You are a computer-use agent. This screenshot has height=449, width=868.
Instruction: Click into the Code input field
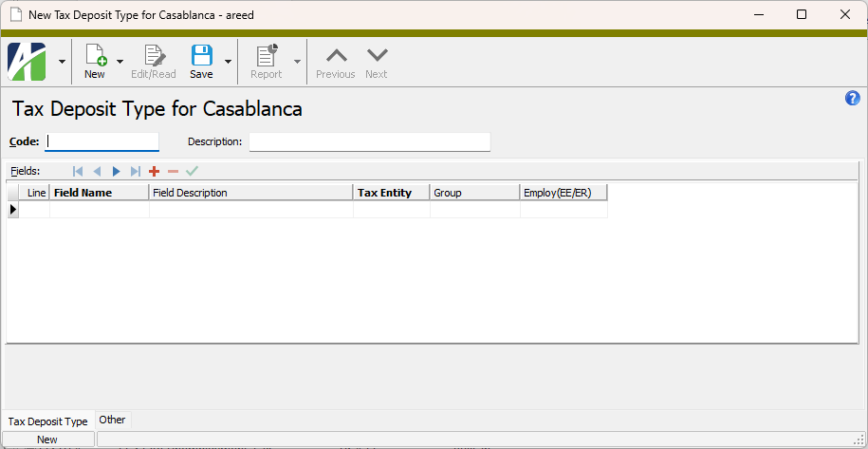pyautogui.click(x=102, y=141)
